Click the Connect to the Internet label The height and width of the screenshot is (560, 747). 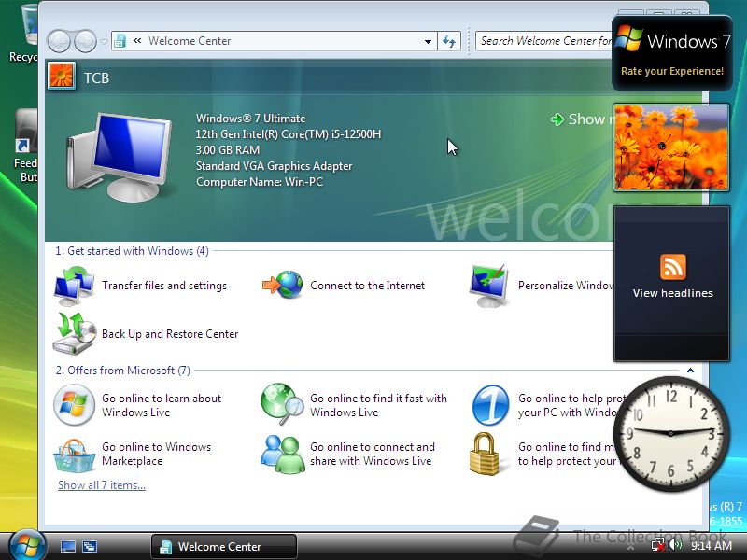pyautogui.click(x=367, y=286)
